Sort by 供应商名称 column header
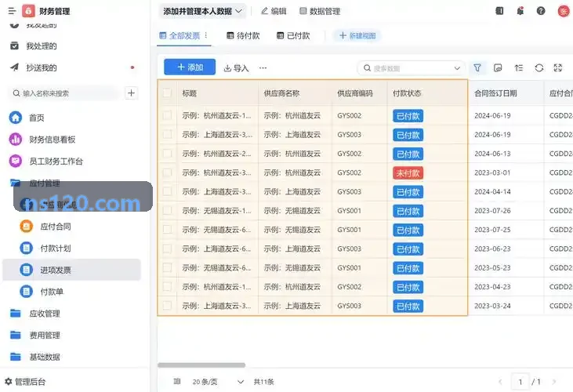The height and width of the screenshot is (392, 573). (x=281, y=93)
